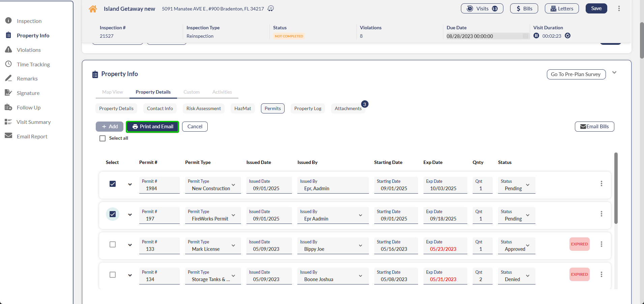The image size is (644, 304).
Task: Pause the visit duration timer
Action: 536,36
